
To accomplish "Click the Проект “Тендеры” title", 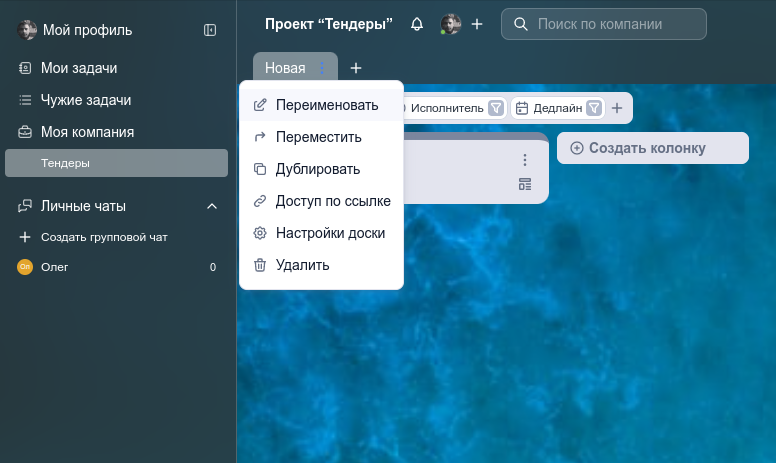I will (329, 24).
